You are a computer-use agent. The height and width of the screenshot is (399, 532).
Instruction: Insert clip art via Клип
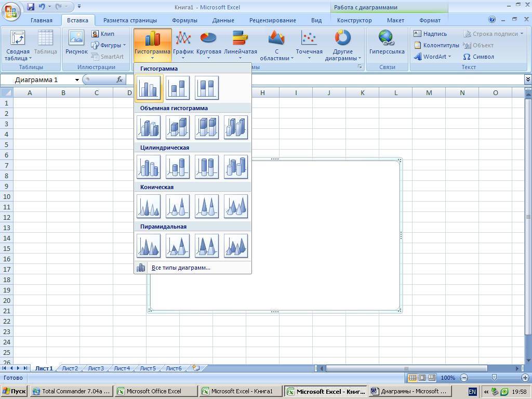(103, 34)
